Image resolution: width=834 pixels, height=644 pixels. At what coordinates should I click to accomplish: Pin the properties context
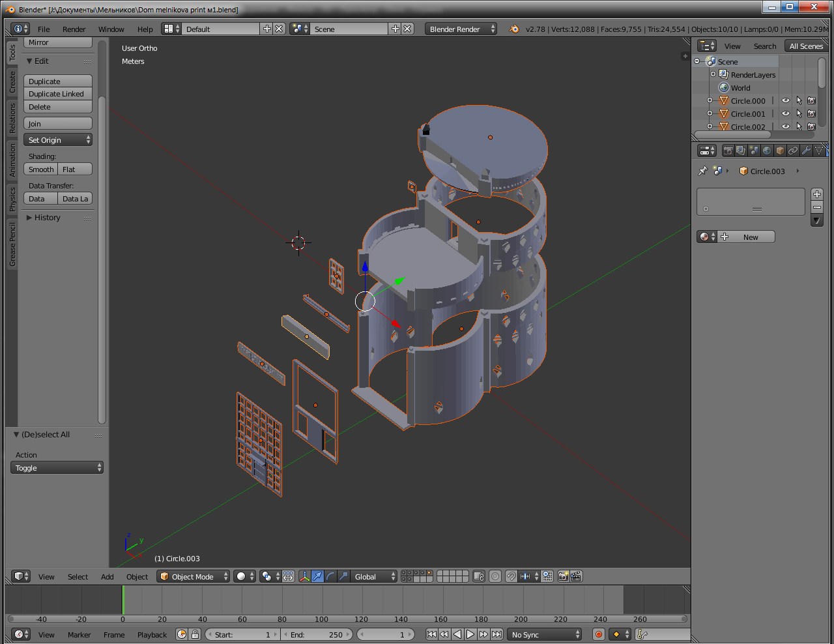pos(702,171)
